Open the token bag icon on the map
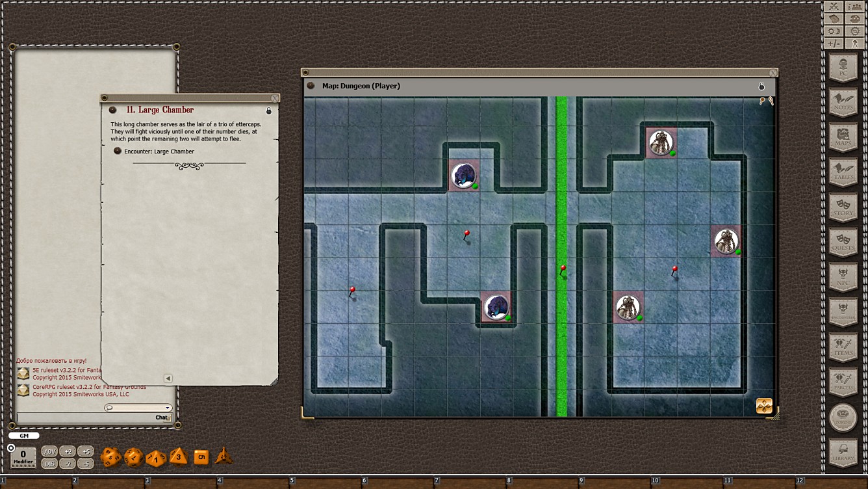Image resolution: width=868 pixels, height=489 pixels. click(x=764, y=406)
